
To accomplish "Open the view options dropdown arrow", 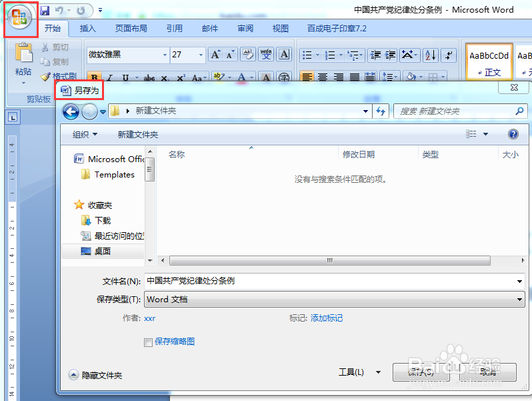I will pyautogui.click(x=485, y=134).
